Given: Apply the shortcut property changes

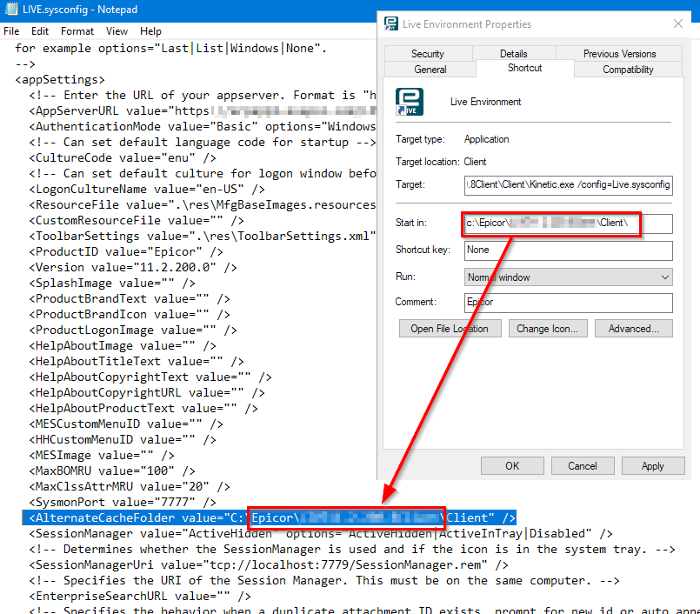Looking at the screenshot, I should [x=653, y=466].
